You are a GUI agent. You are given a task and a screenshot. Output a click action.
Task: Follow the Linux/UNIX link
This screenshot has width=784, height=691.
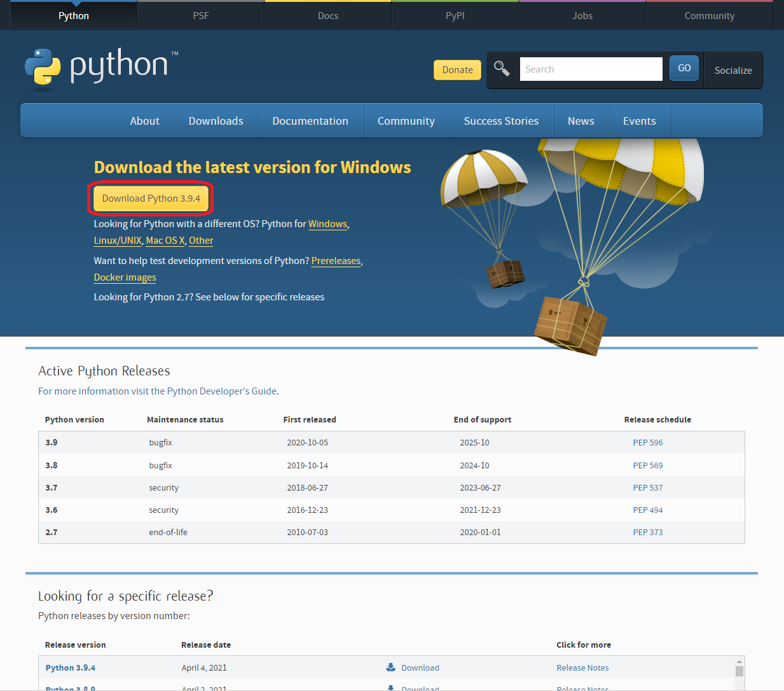[118, 241]
